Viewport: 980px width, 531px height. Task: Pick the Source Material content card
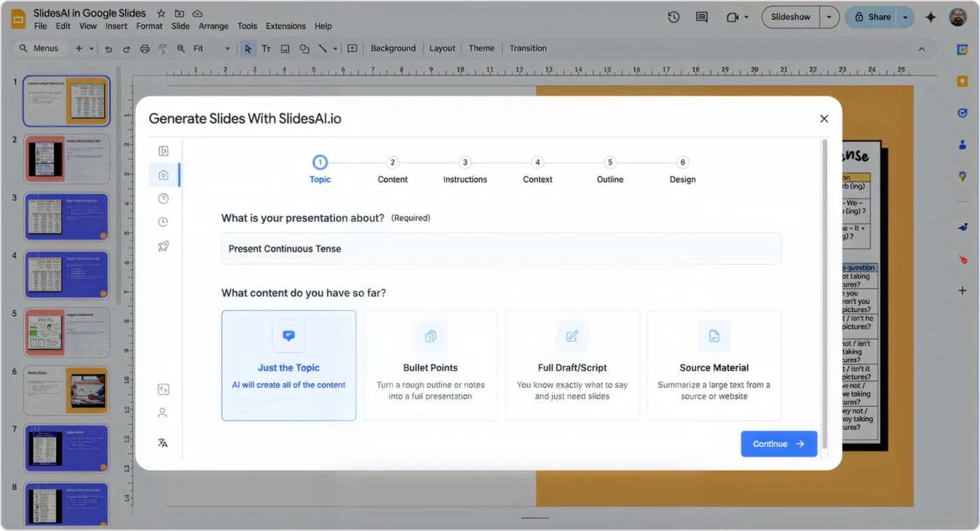click(x=714, y=365)
